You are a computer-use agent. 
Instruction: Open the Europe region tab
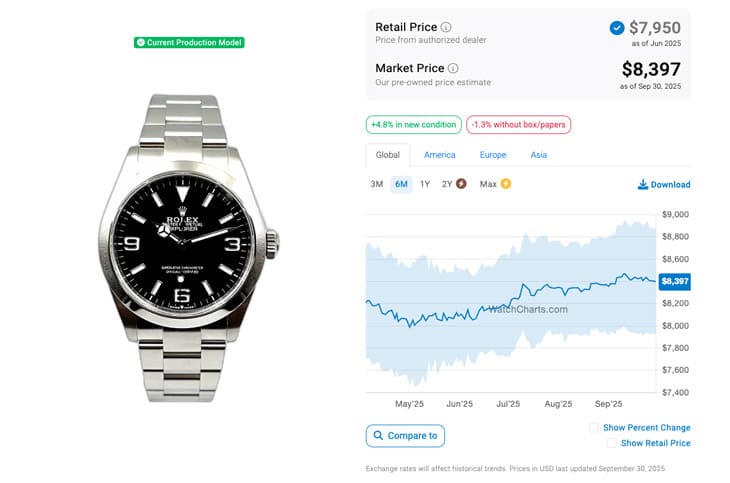pyautogui.click(x=492, y=155)
